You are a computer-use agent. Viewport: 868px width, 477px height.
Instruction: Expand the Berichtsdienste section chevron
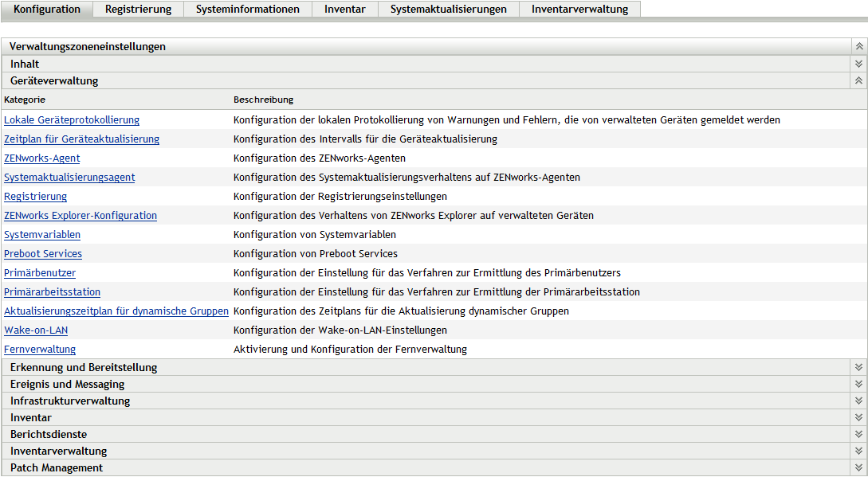point(858,434)
